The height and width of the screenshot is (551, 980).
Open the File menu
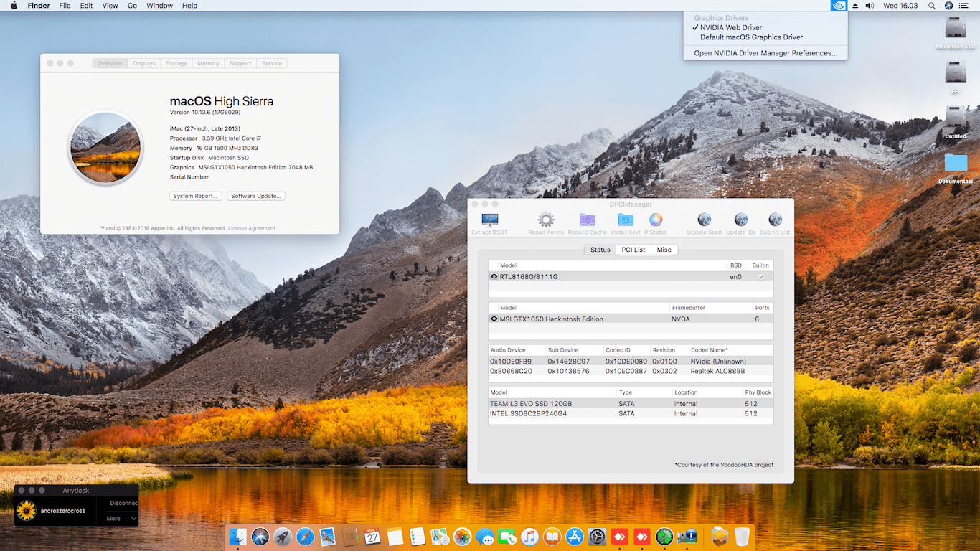65,6
